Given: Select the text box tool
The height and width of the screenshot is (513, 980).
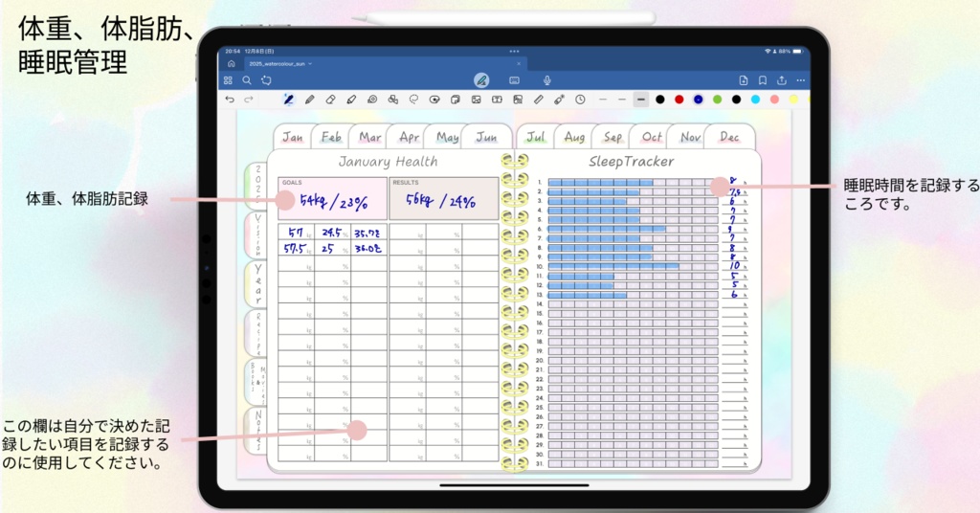Looking at the screenshot, I should tap(497, 100).
